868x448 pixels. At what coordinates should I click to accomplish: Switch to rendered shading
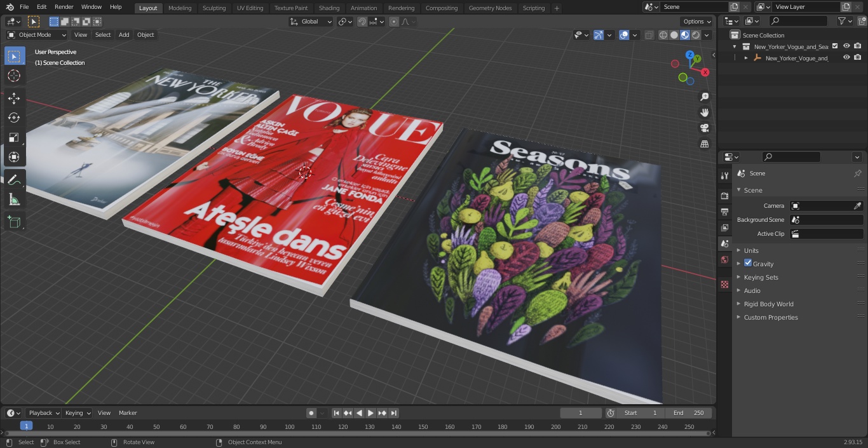pos(696,35)
